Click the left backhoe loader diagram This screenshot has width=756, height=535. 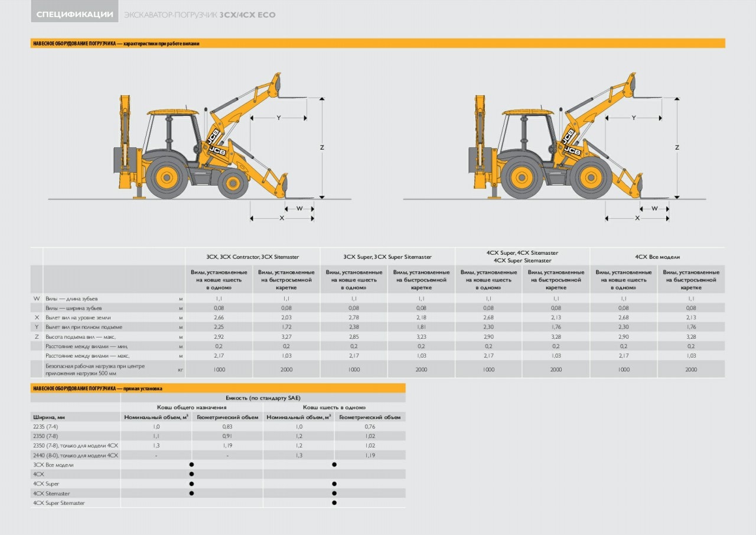[x=201, y=137]
